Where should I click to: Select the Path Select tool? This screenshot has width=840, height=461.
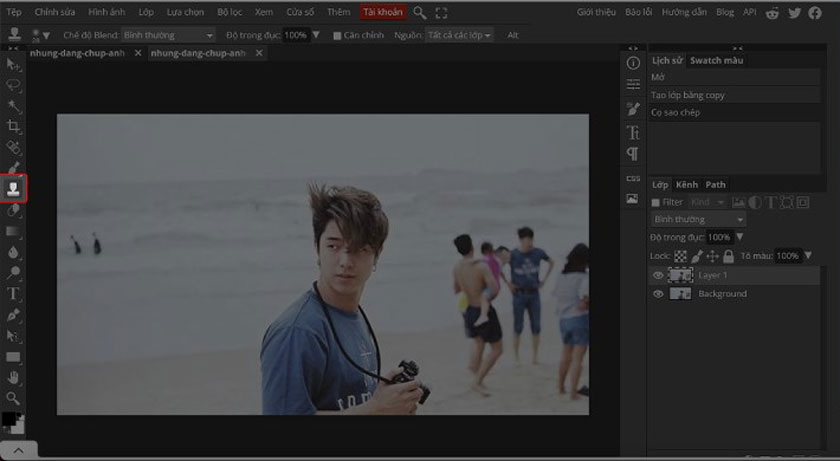[x=13, y=336]
